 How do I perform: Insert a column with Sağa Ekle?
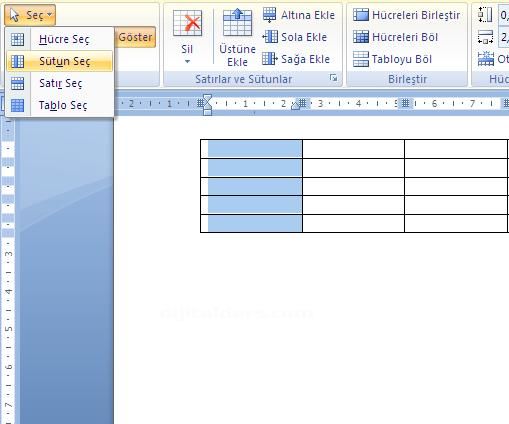click(x=296, y=59)
